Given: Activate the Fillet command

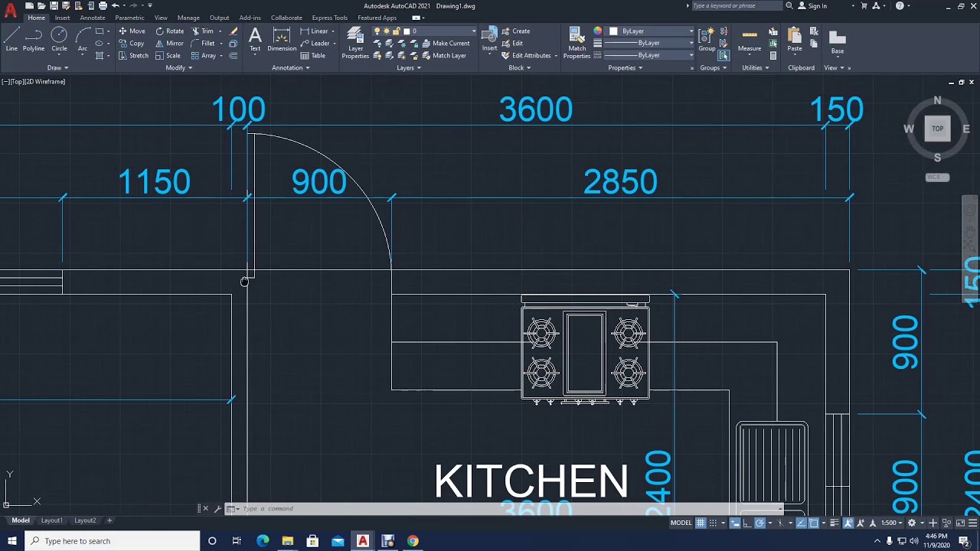Looking at the screenshot, I should pos(203,44).
